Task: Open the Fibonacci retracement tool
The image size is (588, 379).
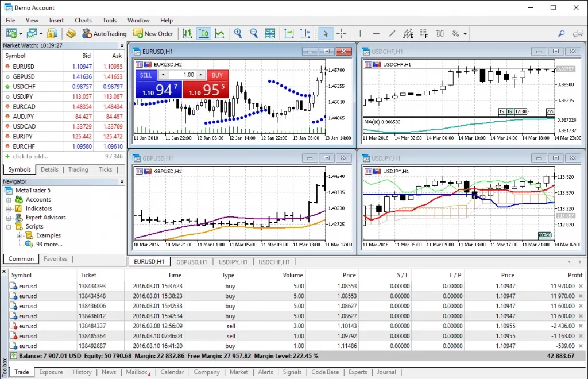Action: pos(424,33)
